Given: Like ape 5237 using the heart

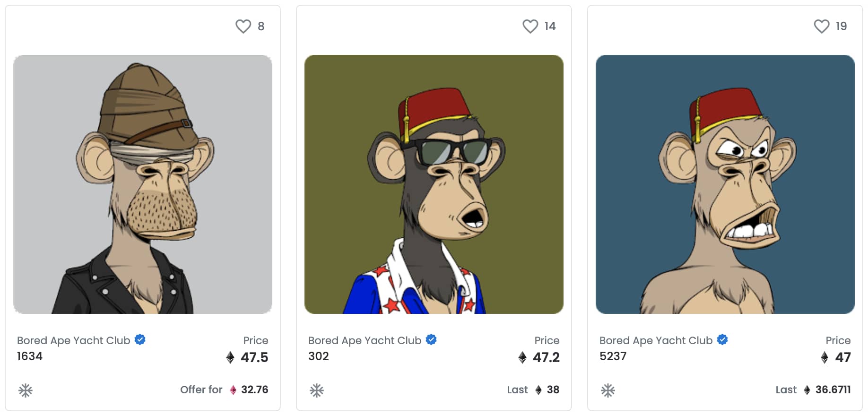Looking at the screenshot, I should [x=821, y=26].
